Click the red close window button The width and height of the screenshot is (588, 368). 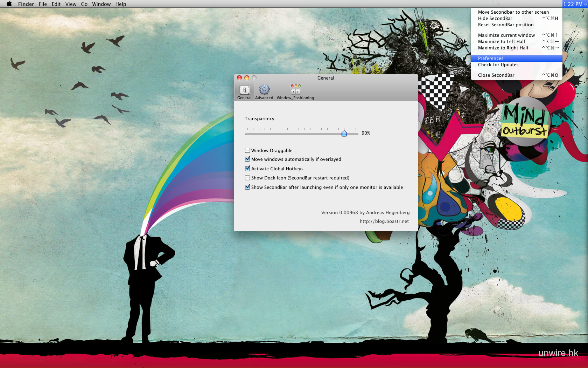pyautogui.click(x=239, y=78)
